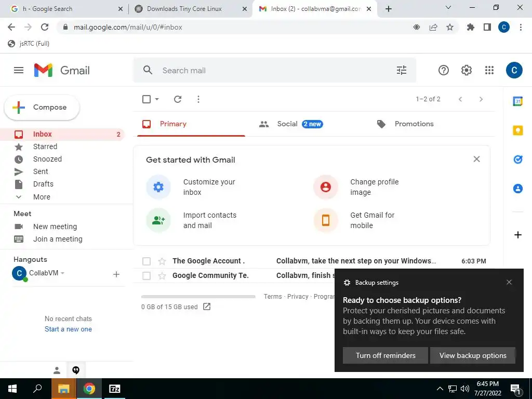Switch to Hangouts contacts icon

point(57,370)
